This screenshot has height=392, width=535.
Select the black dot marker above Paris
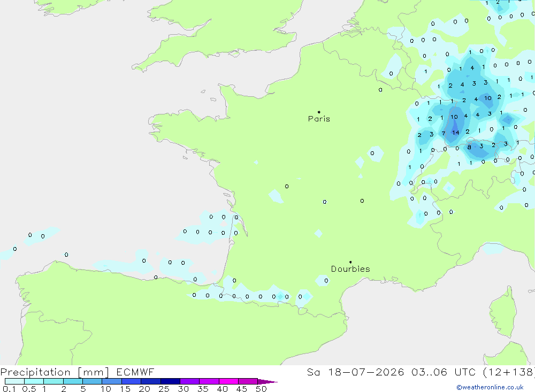tap(319, 112)
